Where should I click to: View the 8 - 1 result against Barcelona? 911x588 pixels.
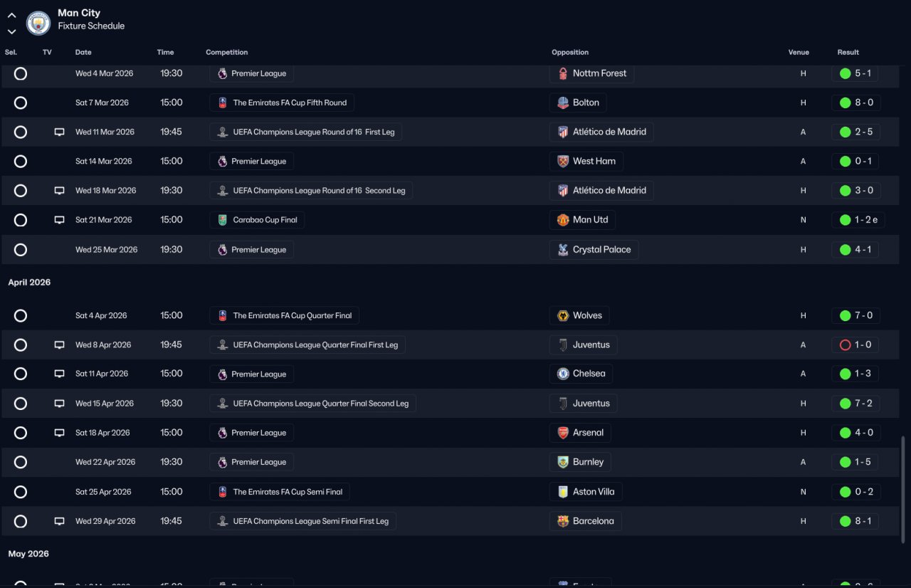point(855,521)
